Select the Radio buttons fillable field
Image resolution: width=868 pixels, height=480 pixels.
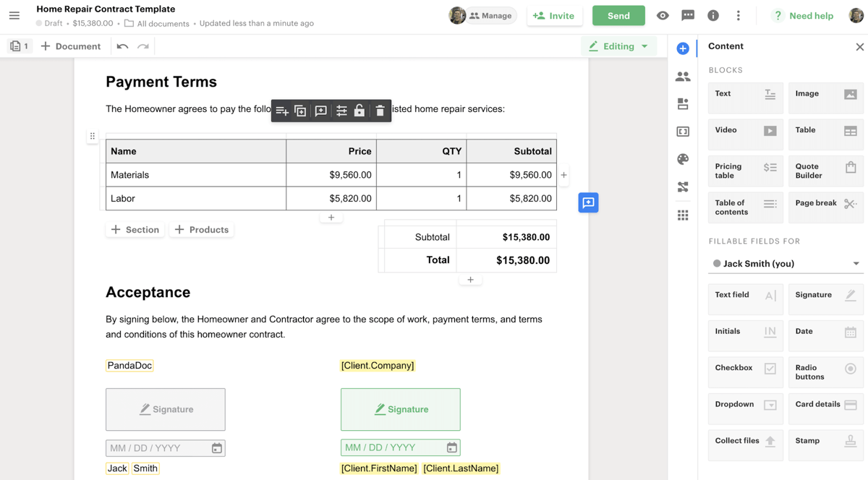[x=825, y=372]
